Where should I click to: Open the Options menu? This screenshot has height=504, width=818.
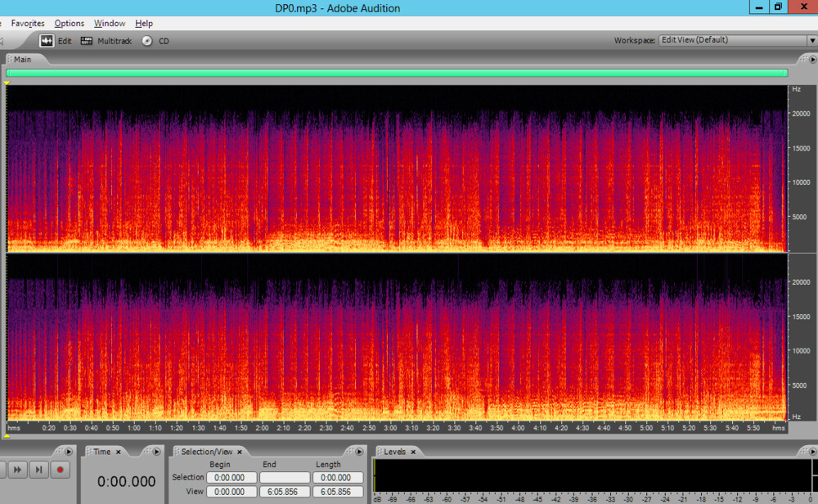click(70, 24)
